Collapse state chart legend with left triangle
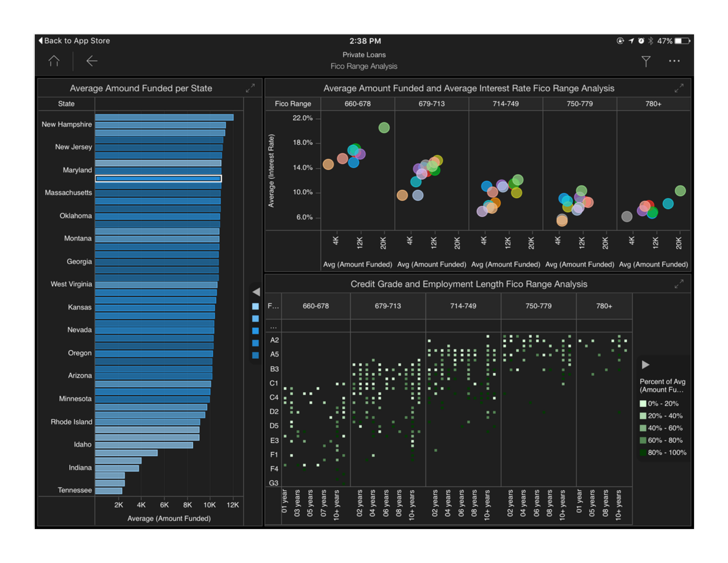Screen dimensions: 728x563 point(256,292)
